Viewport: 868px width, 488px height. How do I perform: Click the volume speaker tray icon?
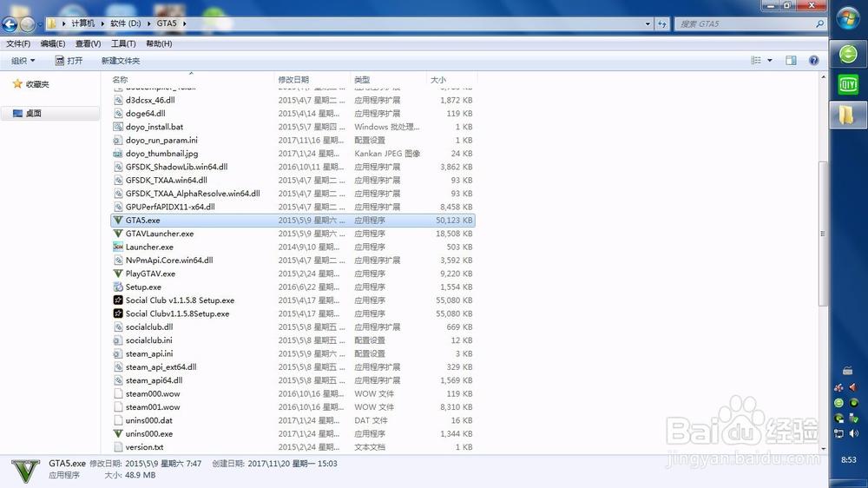(854, 433)
